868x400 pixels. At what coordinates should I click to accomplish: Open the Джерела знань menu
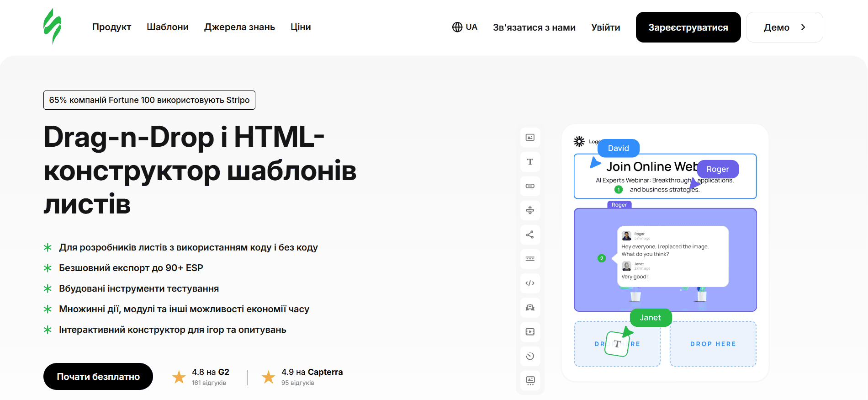(x=239, y=27)
